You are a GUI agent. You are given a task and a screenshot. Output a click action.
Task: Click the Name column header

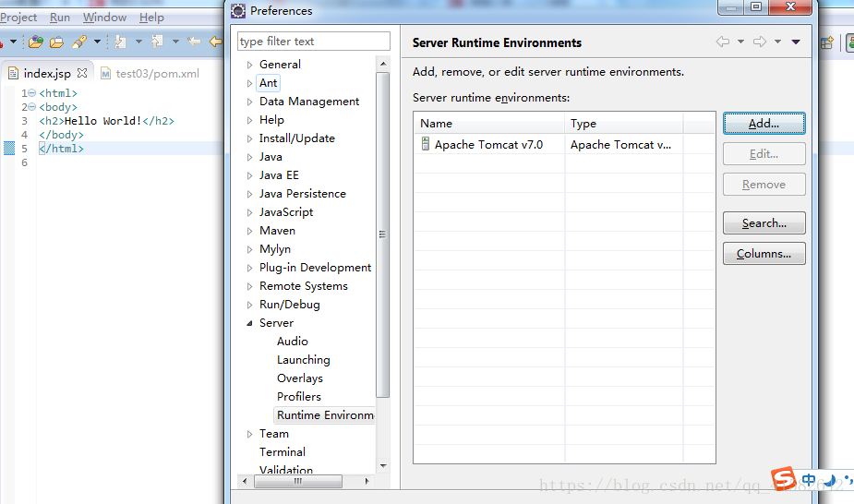[489, 124]
